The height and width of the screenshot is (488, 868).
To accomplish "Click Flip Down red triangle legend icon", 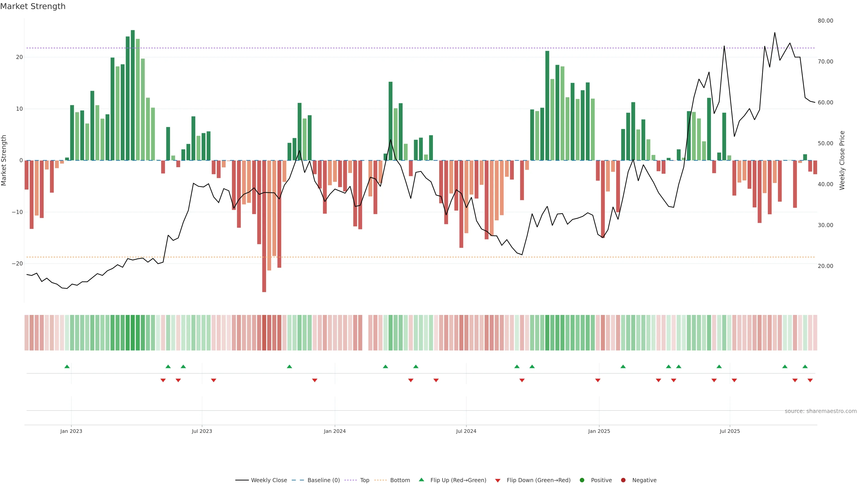I will pos(498,481).
